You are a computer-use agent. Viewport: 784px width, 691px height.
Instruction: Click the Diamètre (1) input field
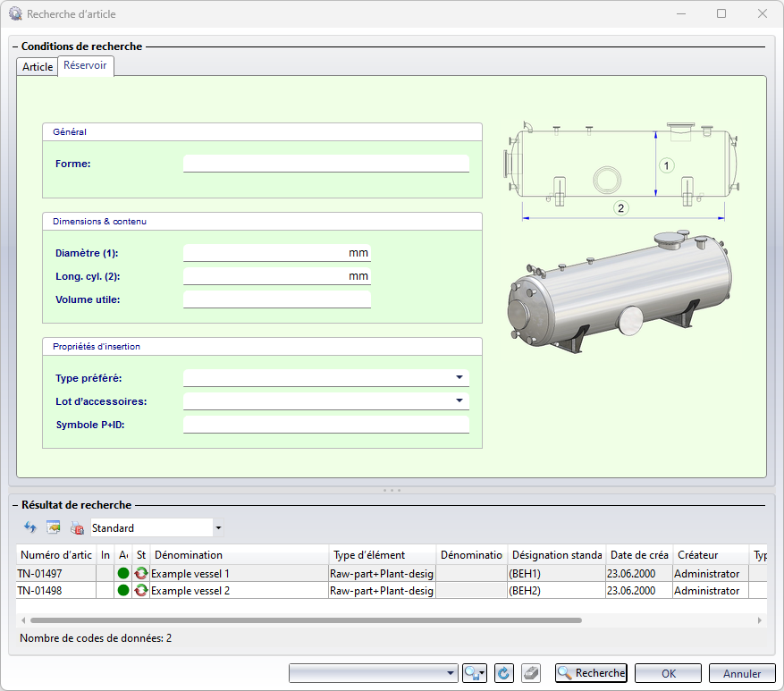coord(266,253)
